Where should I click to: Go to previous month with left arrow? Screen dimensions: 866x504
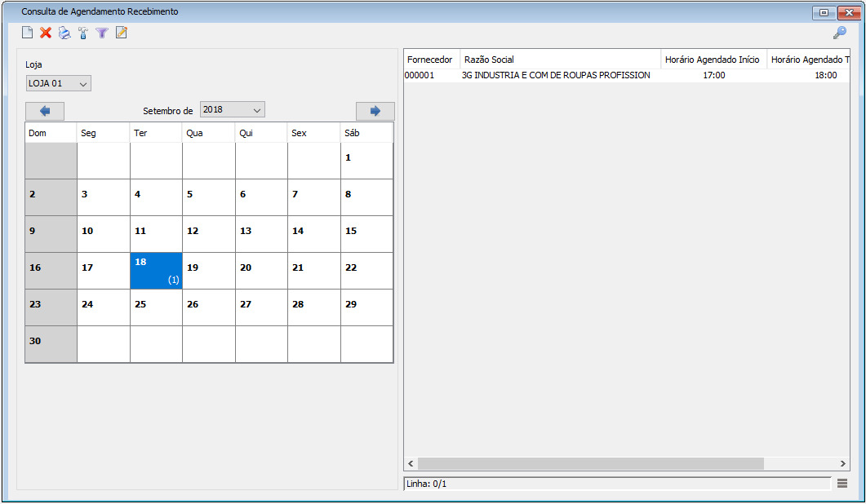pyautogui.click(x=45, y=111)
